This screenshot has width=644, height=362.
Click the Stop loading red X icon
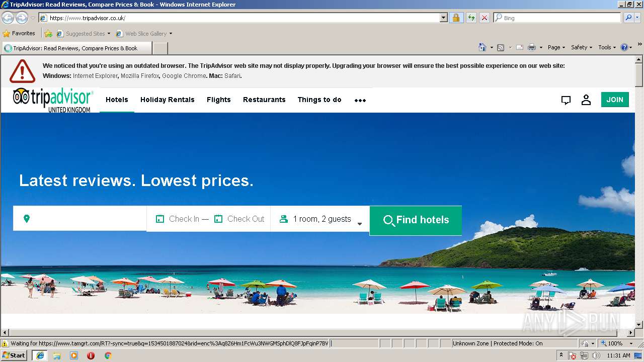click(x=484, y=18)
